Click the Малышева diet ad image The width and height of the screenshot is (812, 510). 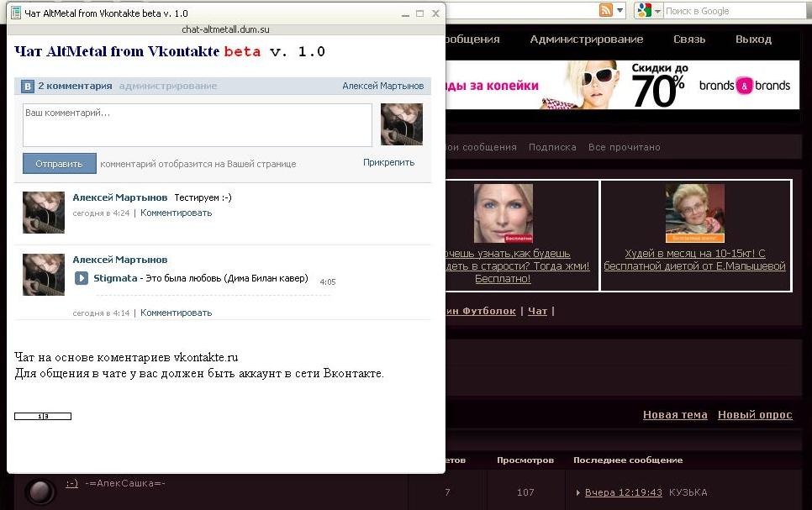(x=694, y=213)
